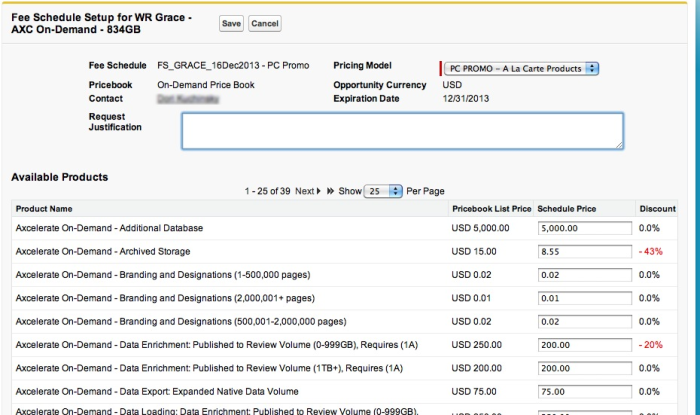Edit Schedule Price for Additional Database
The width and height of the screenshot is (700, 415).
tap(585, 228)
